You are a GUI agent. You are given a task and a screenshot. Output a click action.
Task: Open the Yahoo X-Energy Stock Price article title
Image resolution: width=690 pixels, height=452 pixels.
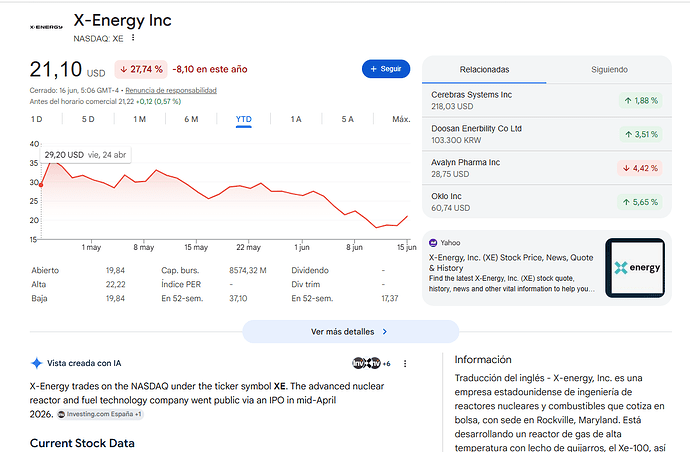tap(511, 263)
